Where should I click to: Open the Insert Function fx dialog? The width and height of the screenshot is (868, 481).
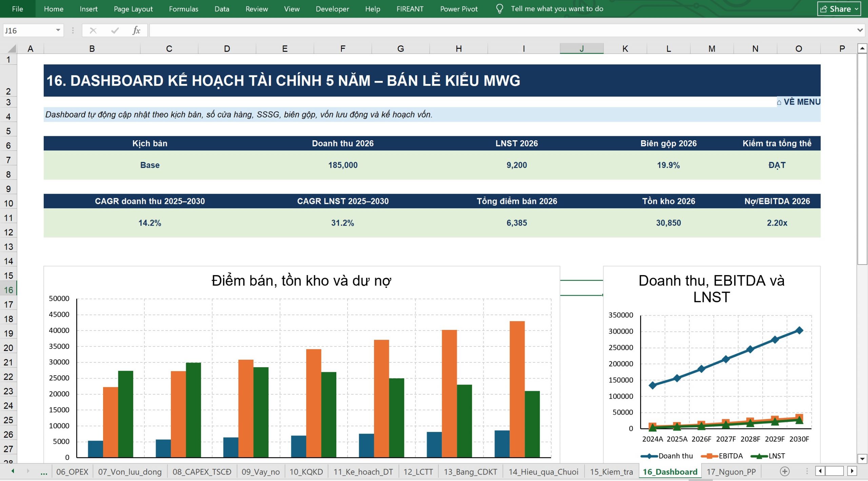136,31
